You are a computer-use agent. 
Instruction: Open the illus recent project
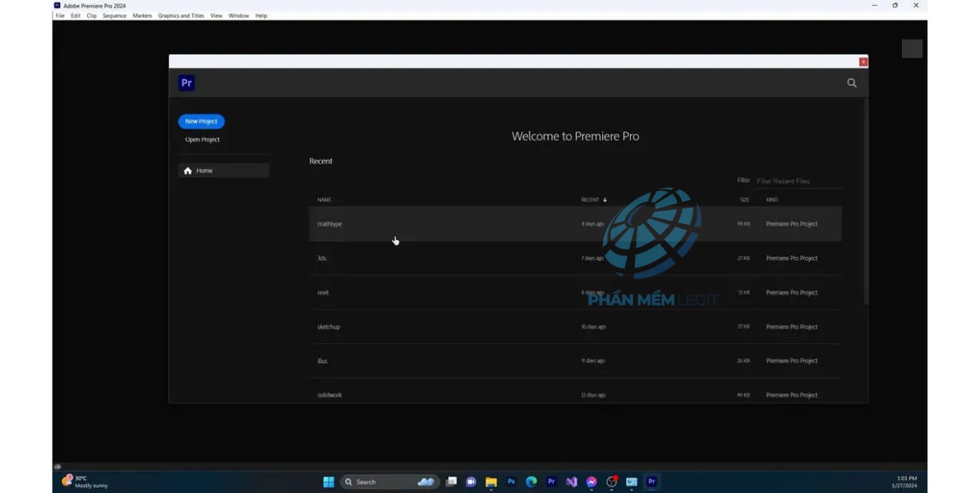[575, 361]
